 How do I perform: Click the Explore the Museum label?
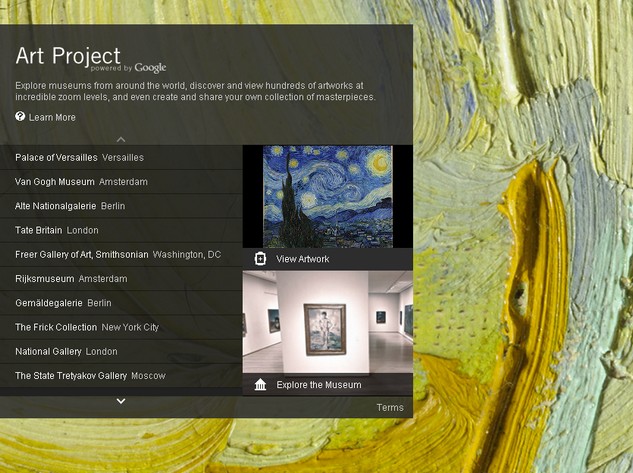click(319, 385)
